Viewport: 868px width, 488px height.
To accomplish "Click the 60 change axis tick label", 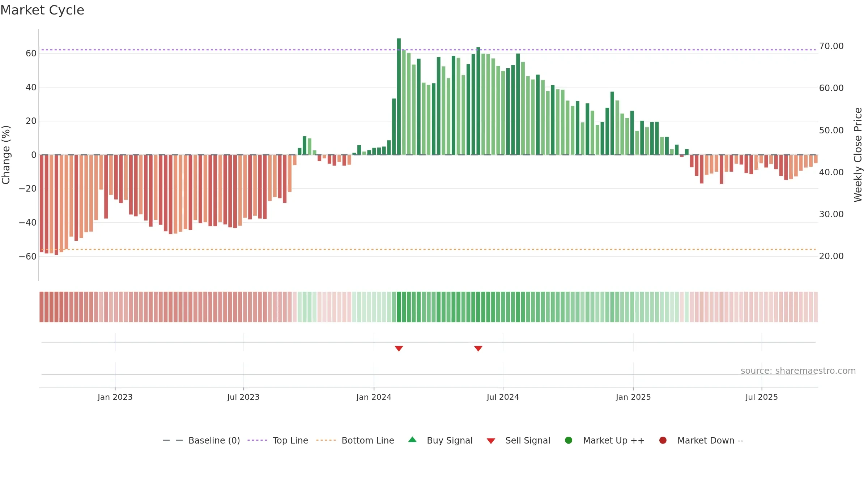I will coord(31,53).
